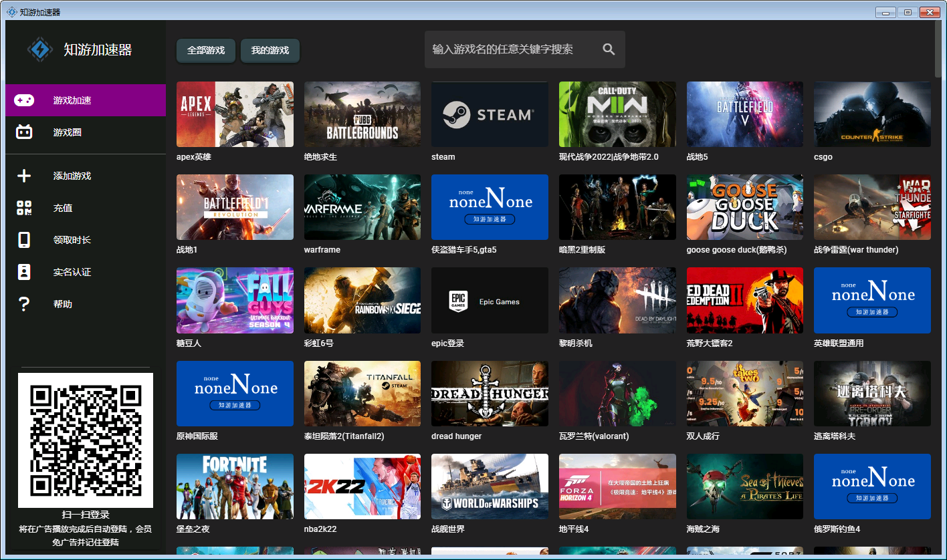
Task: Select the Titanfall 2 thumbnail
Action: 362,394
